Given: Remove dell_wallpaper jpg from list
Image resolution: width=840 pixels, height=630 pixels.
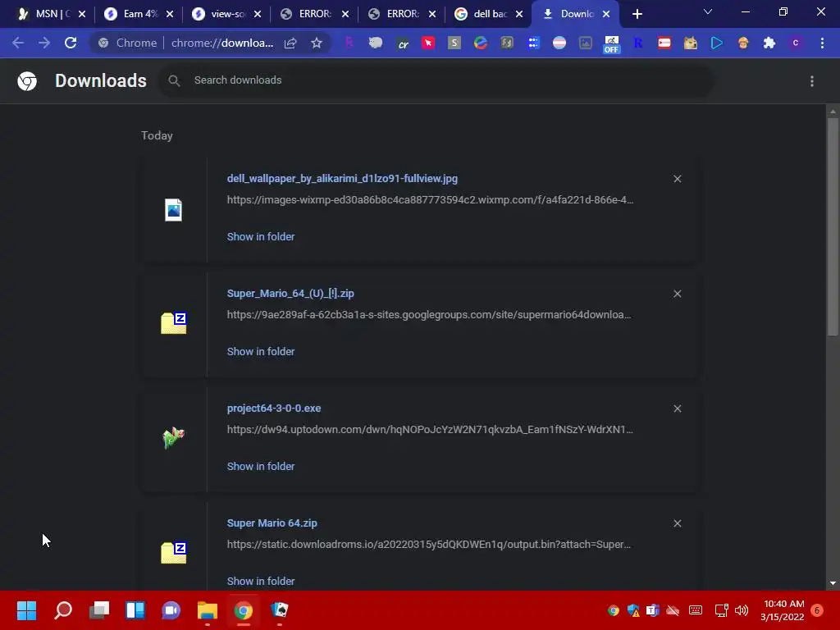Looking at the screenshot, I should [x=677, y=179].
